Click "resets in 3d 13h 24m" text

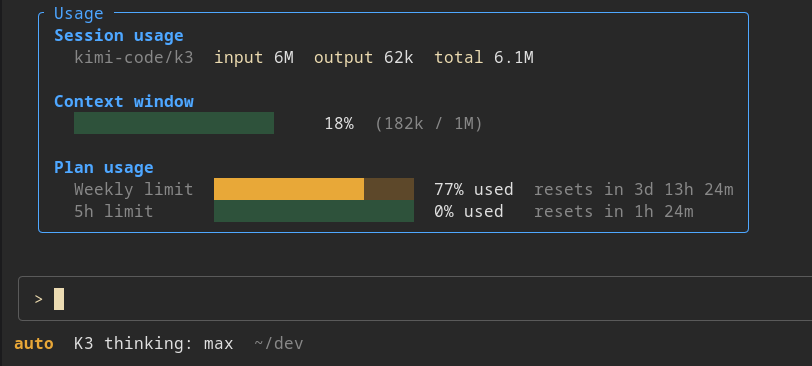coord(633,189)
